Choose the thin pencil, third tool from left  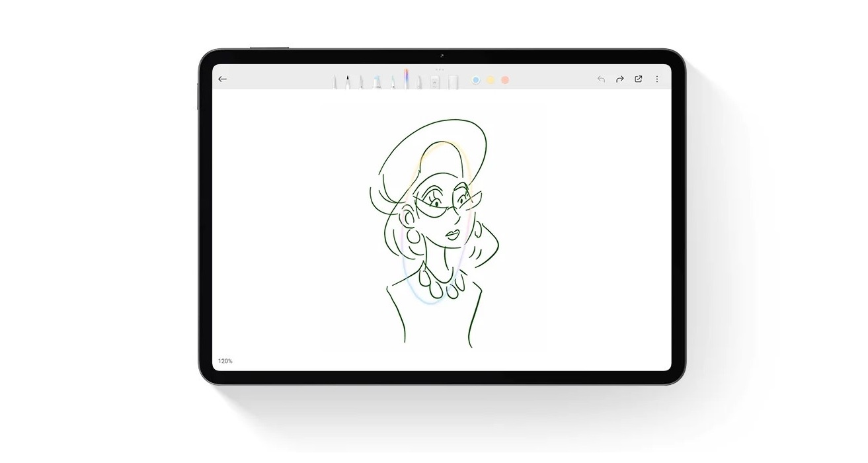point(361,82)
